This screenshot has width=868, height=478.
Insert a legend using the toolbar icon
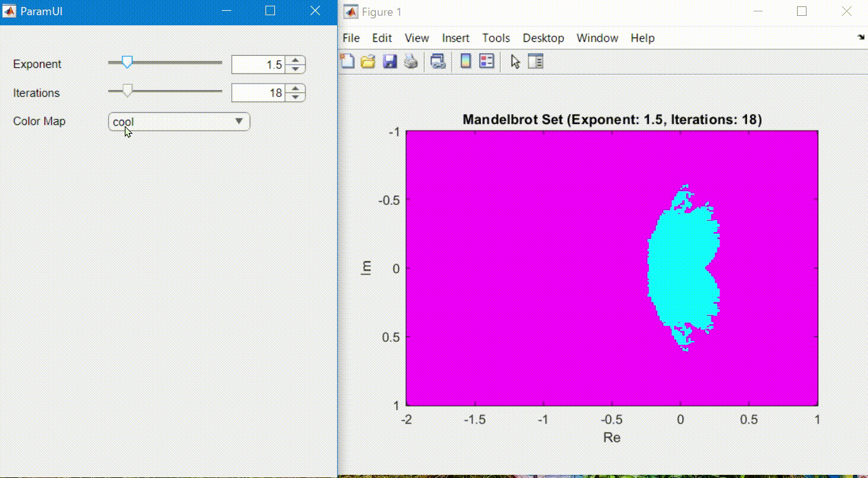click(x=487, y=61)
